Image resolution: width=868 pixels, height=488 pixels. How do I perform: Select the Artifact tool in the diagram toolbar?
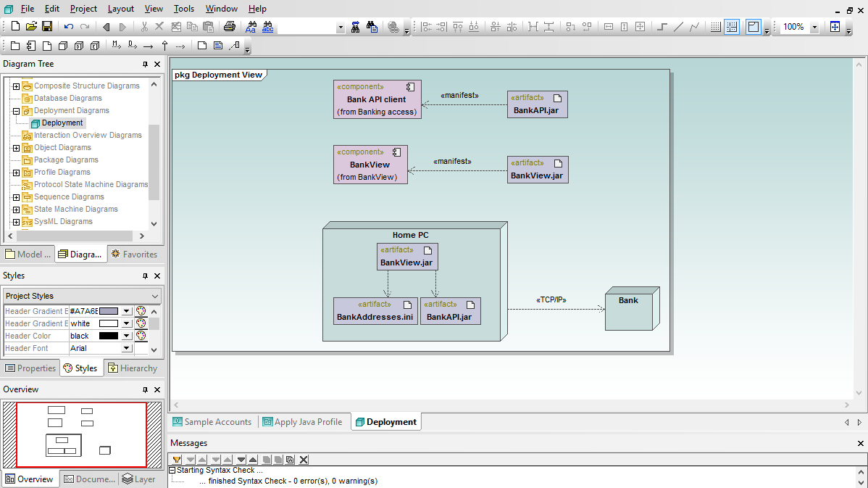click(x=47, y=46)
